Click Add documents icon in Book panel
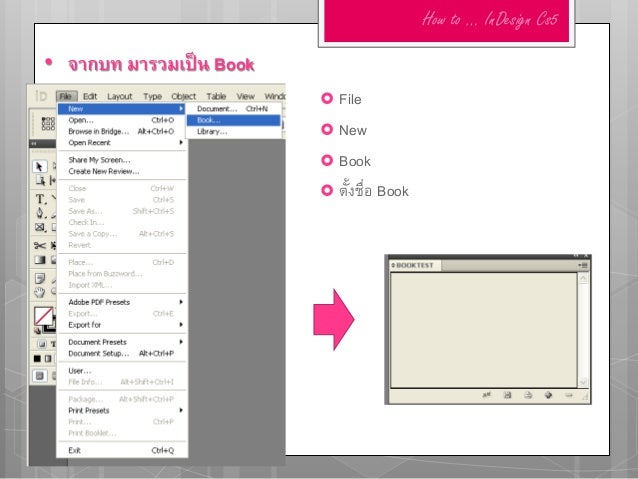This screenshot has width=638, height=479. 548,395
